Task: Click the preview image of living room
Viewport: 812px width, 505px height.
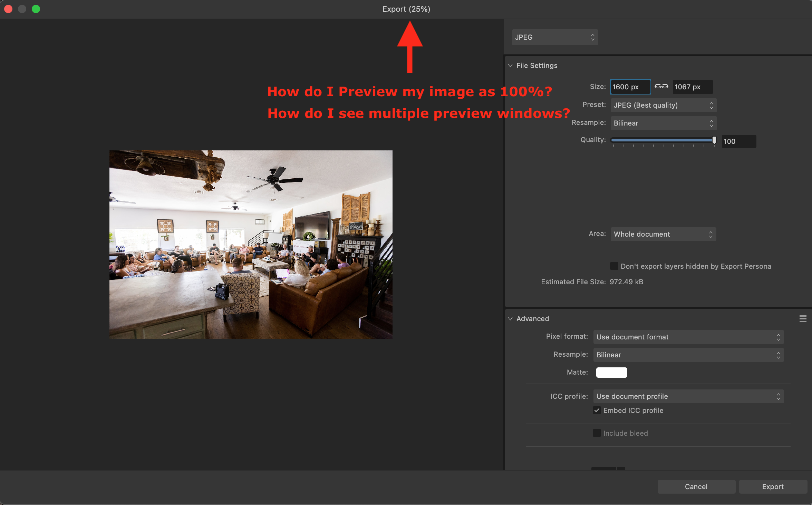Action: [x=251, y=245]
